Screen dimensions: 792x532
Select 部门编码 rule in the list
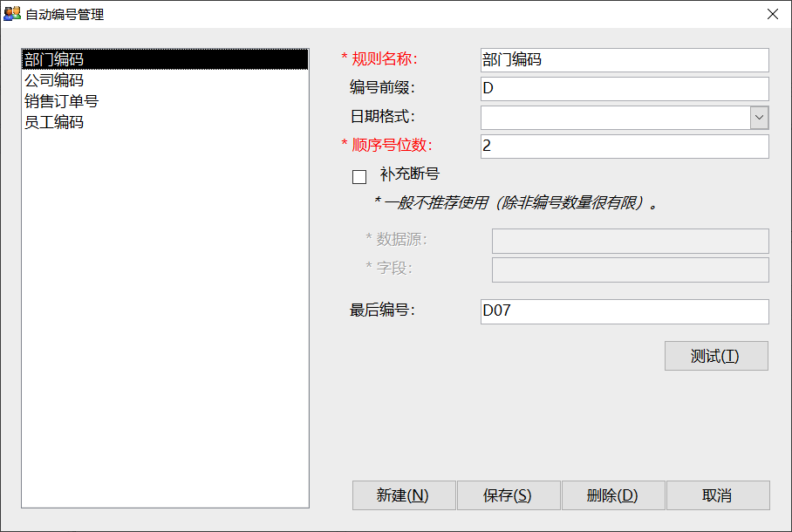coord(165,59)
